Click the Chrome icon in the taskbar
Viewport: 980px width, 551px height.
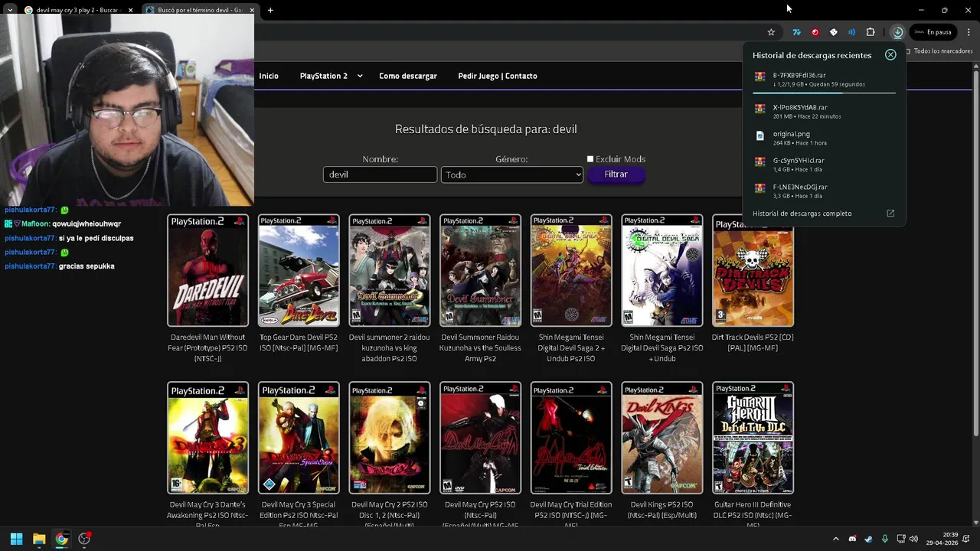(x=62, y=539)
